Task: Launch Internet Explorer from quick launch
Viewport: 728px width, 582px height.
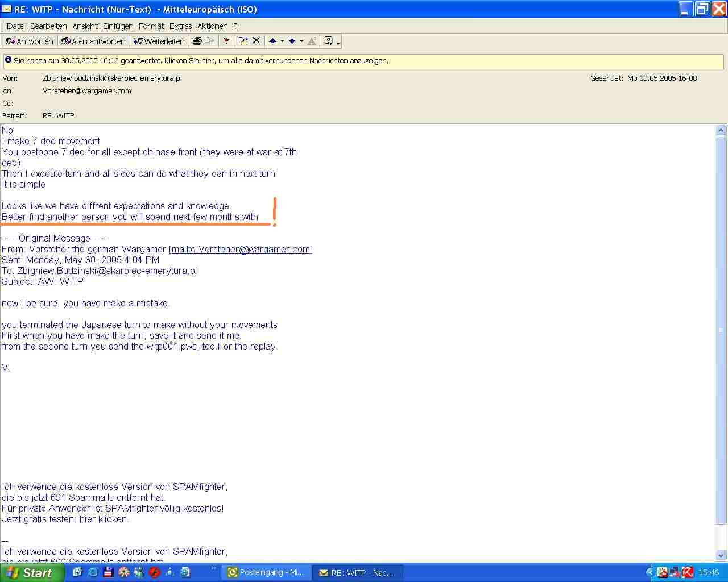Action: [x=93, y=572]
